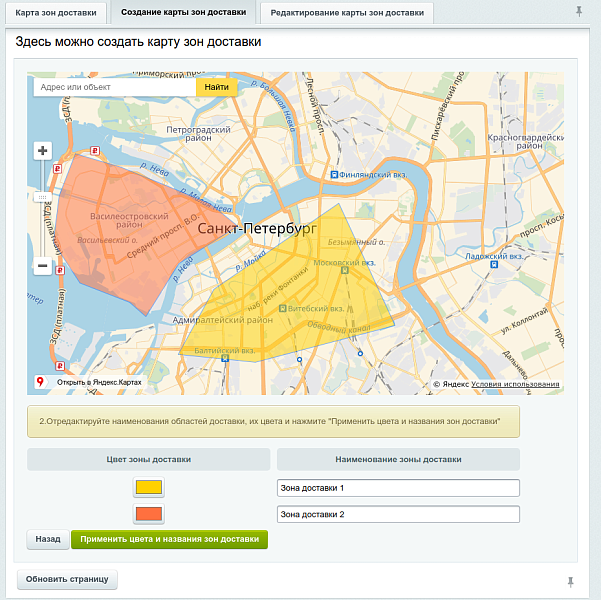The width and height of the screenshot is (601, 600).
Task: Zoom in the map with plus button
Action: tap(42, 151)
